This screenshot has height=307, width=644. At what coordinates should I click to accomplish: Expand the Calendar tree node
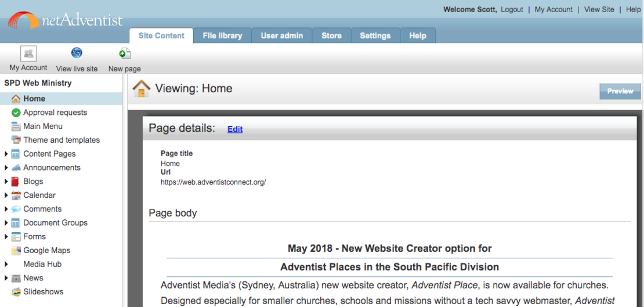coord(6,195)
